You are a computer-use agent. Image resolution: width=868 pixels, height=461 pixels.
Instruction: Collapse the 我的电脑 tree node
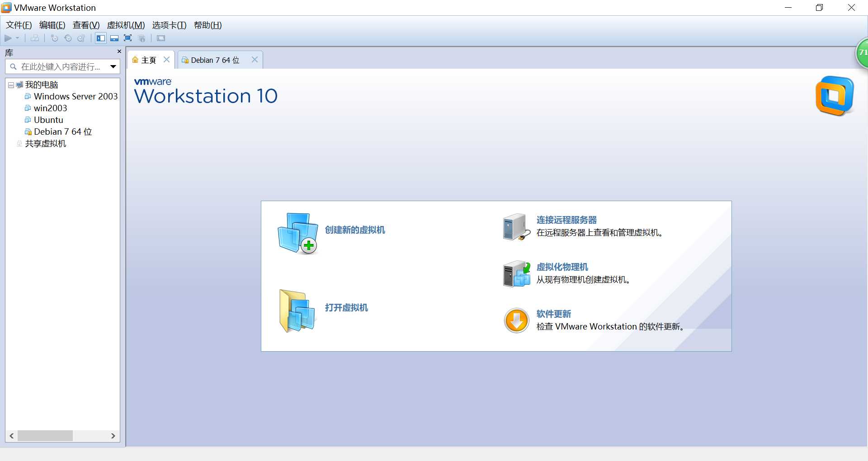click(x=11, y=85)
